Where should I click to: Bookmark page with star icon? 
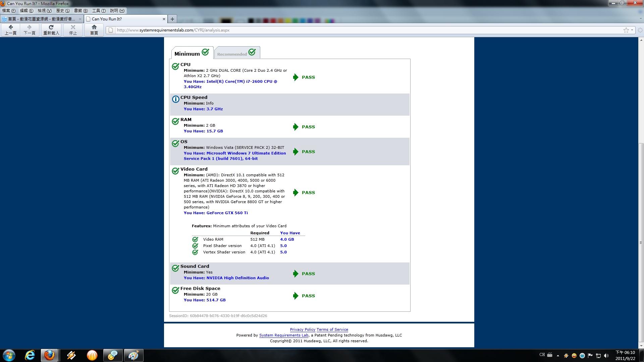tap(626, 30)
